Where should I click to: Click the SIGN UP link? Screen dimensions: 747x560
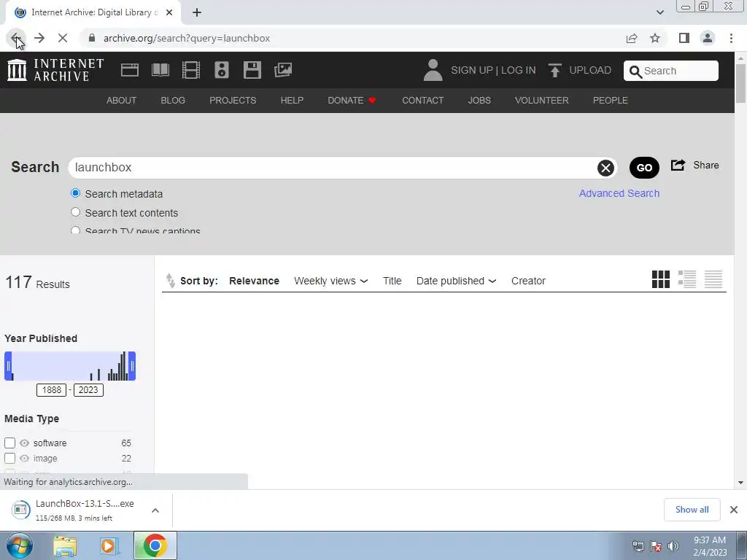(472, 70)
